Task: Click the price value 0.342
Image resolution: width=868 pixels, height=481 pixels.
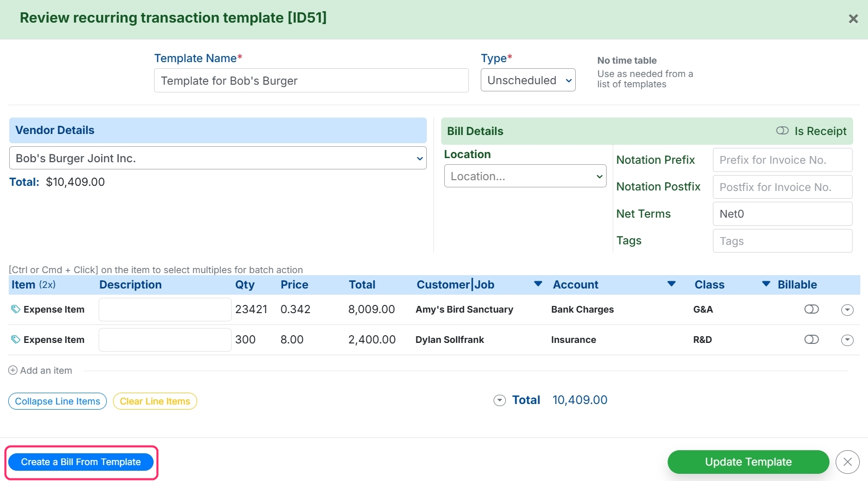Action: pos(295,309)
